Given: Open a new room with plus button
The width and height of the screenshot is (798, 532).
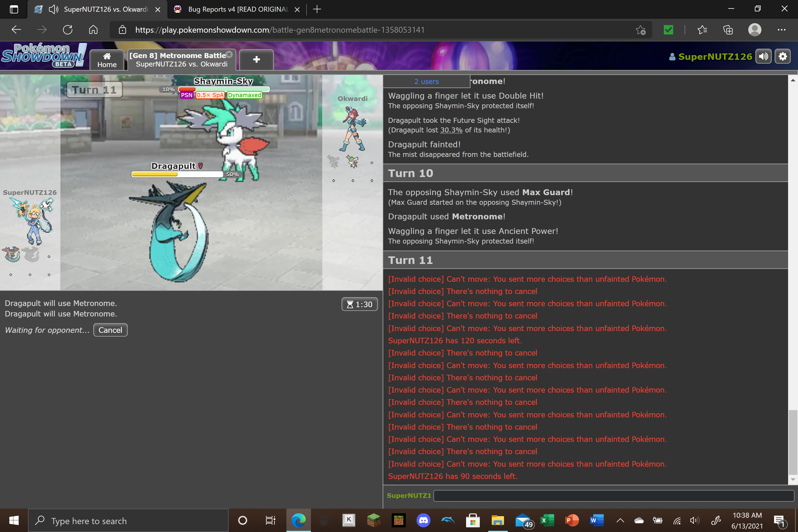Looking at the screenshot, I should [x=256, y=60].
